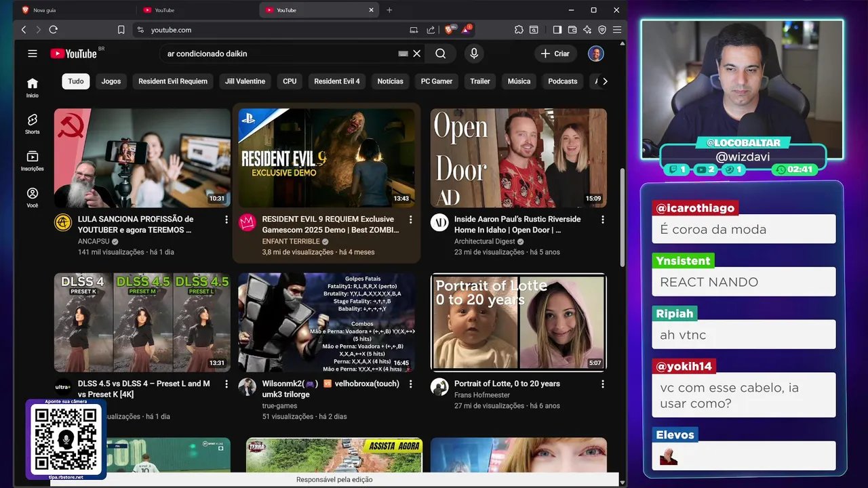Viewport: 868px width, 488px height.
Task: Open Brave Shields lion icon
Action: 450,30
